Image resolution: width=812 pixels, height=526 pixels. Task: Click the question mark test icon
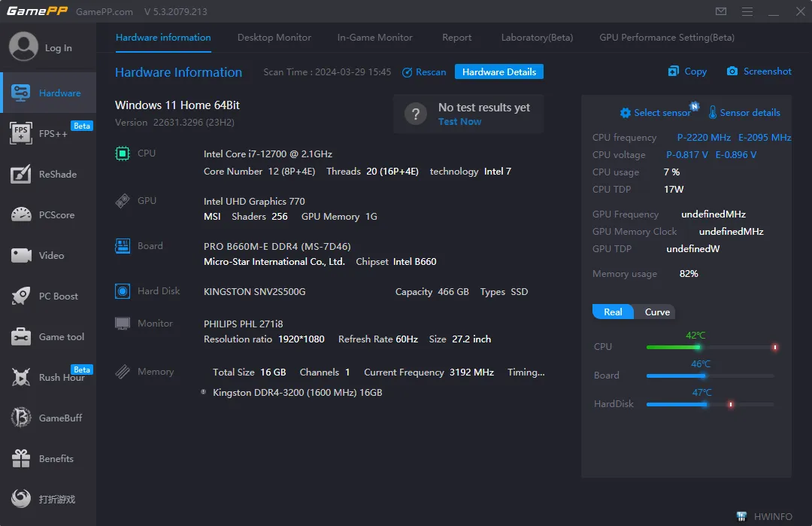click(415, 114)
